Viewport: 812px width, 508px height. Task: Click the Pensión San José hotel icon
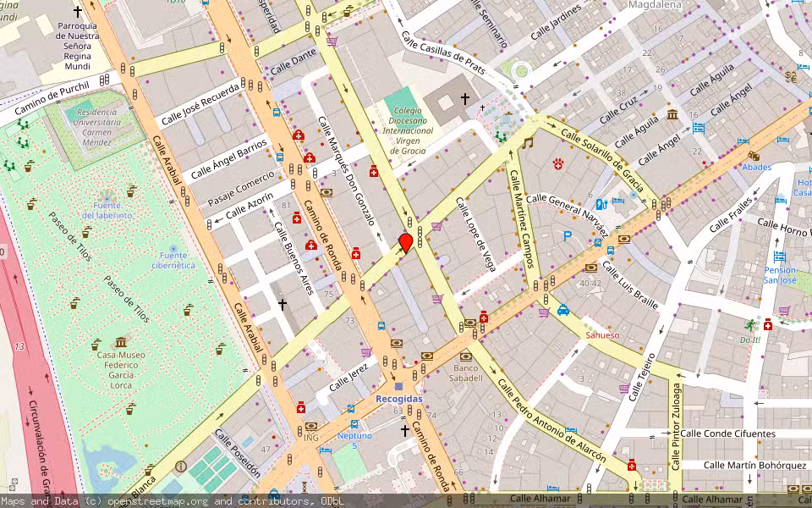click(779, 256)
